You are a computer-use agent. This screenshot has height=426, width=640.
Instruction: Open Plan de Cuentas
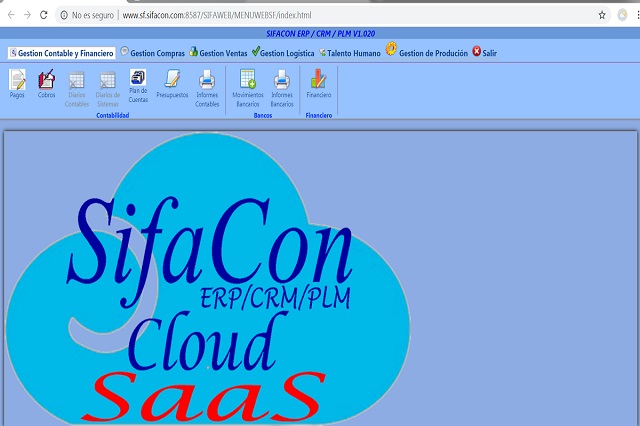pos(138,86)
